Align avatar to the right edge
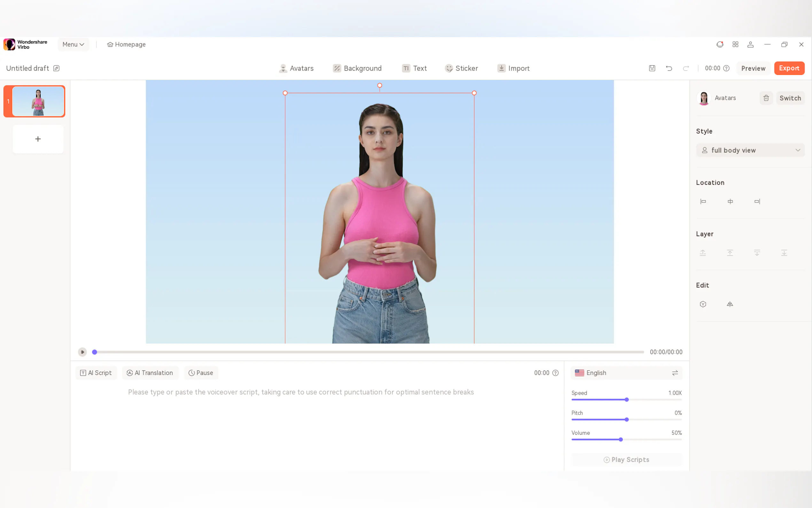812x508 pixels. click(x=757, y=202)
